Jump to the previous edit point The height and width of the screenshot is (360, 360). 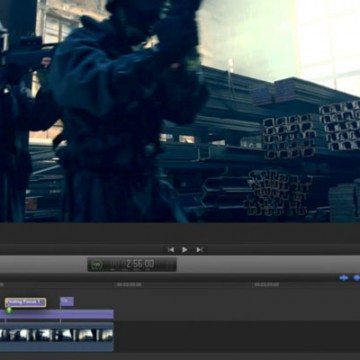point(171,250)
